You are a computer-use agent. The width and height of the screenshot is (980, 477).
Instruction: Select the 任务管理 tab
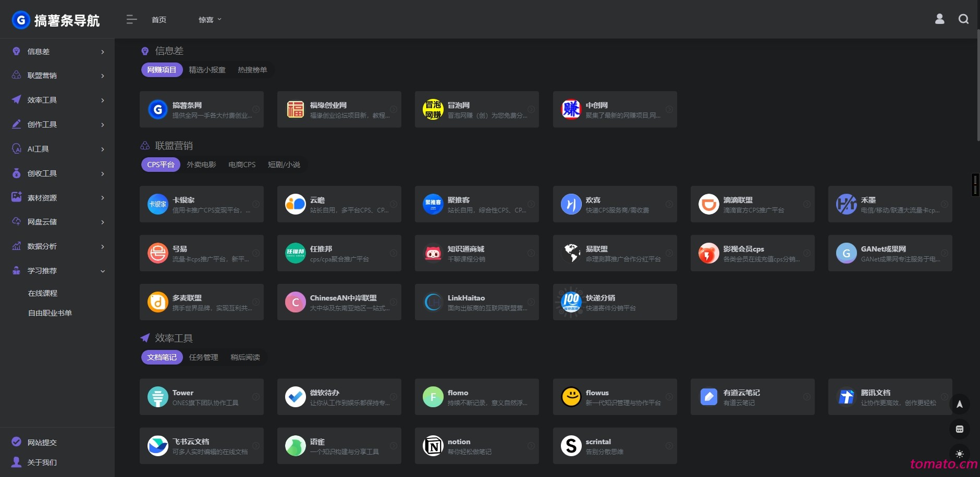(x=203, y=357)
